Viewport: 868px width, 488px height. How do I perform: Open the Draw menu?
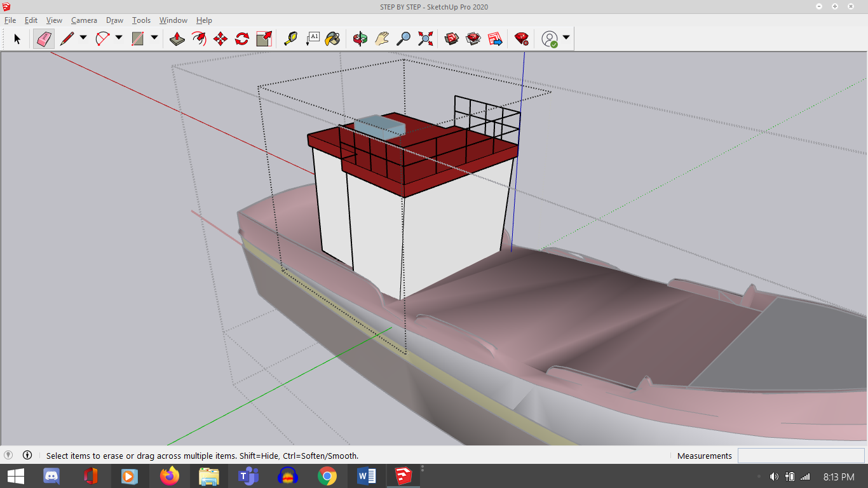(x=114, y=20)
